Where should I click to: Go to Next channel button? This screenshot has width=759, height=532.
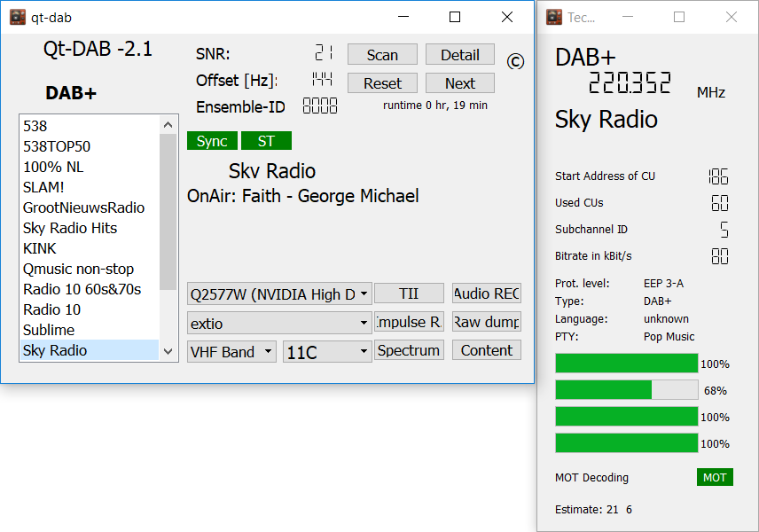coord(460,83)
